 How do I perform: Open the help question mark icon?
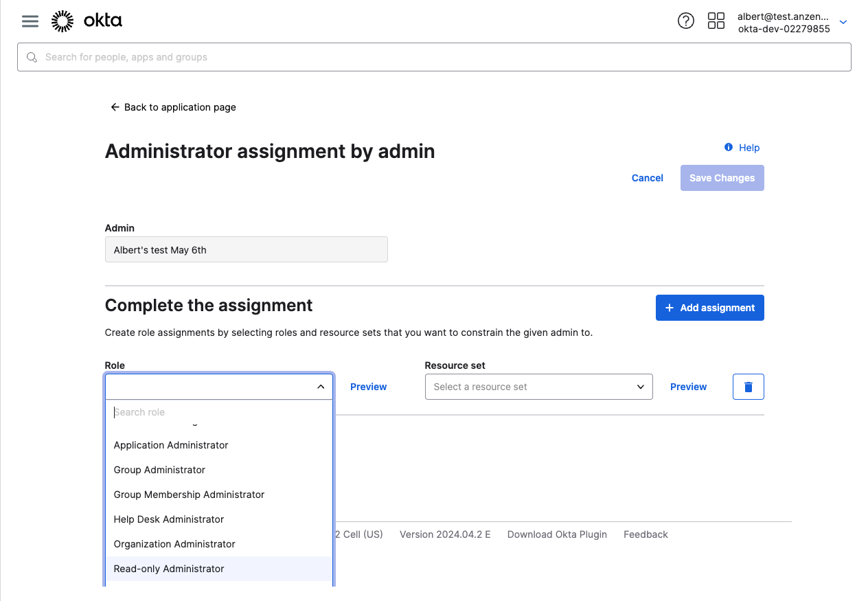tap(685, 21)
